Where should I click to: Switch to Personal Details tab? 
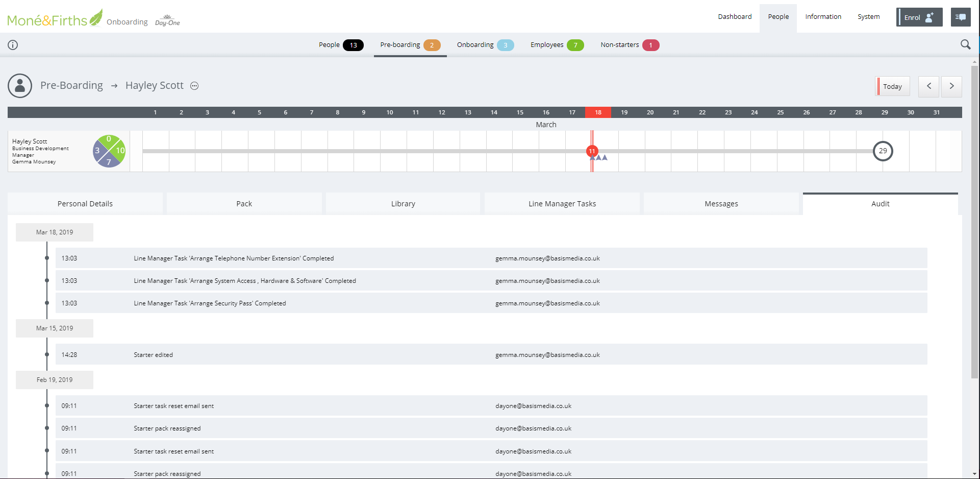pos(85,204)
